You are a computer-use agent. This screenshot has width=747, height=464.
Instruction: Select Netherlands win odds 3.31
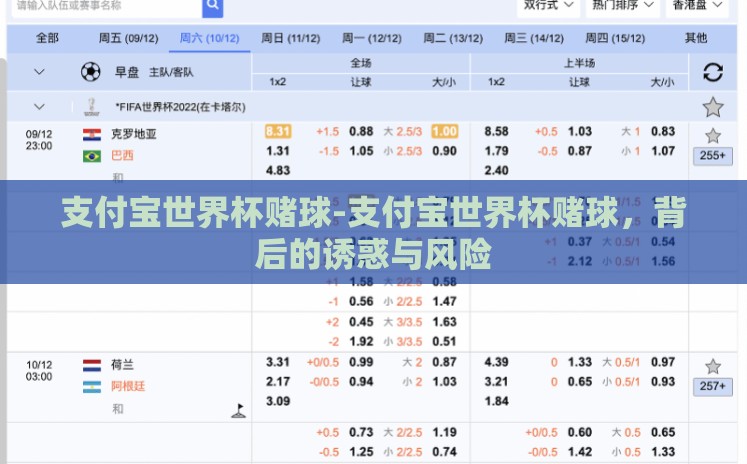(278, 362)
